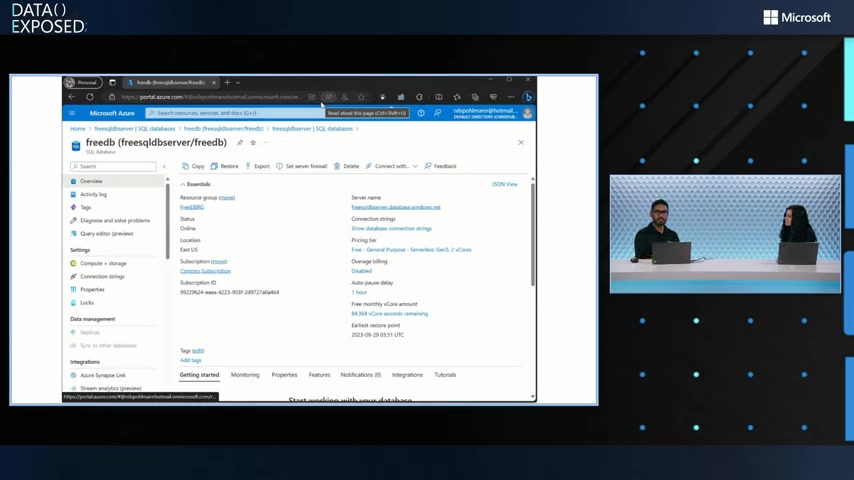Open the JSON View link
The width and height of the screenshot is (854, 480).
[x=504, y=184]
